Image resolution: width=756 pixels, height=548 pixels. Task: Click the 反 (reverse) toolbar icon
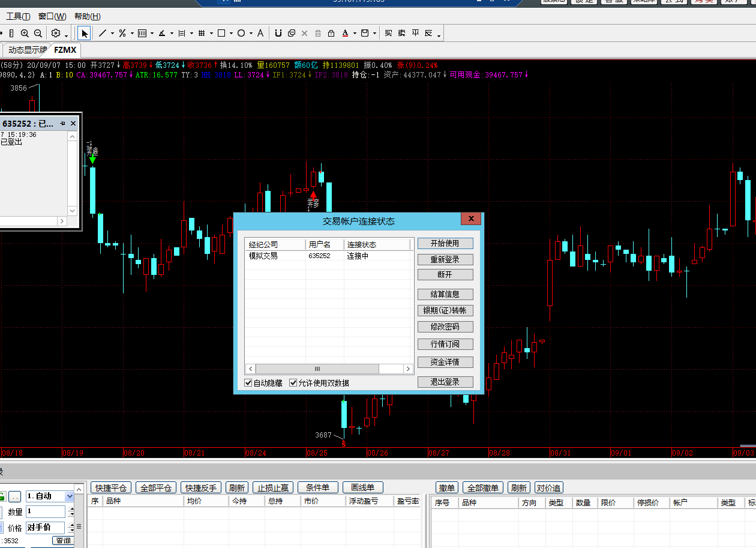[x=428, y=34]
